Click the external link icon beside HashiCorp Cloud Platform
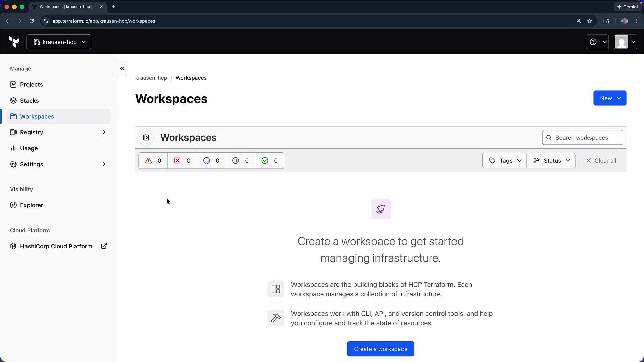 coord(104,246)
